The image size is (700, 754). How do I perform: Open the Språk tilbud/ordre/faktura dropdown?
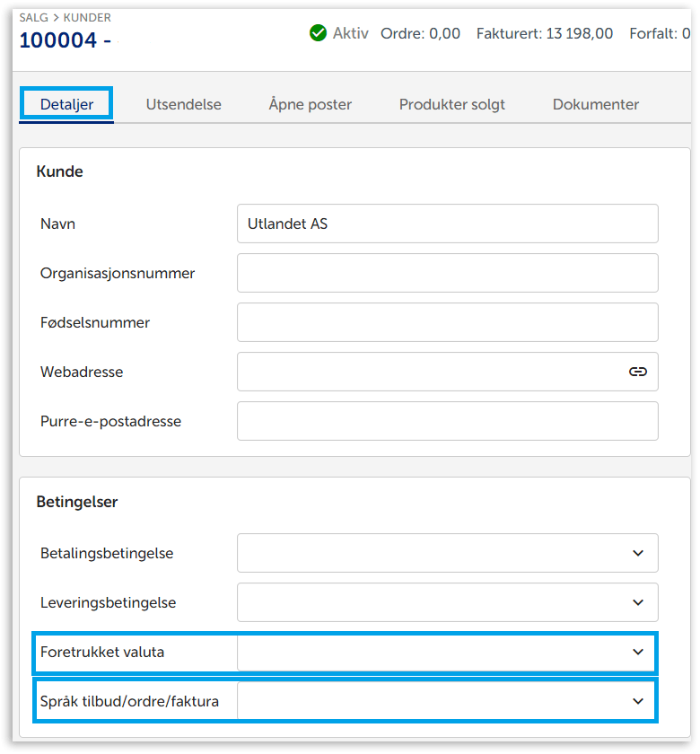(x=447, y=701)
